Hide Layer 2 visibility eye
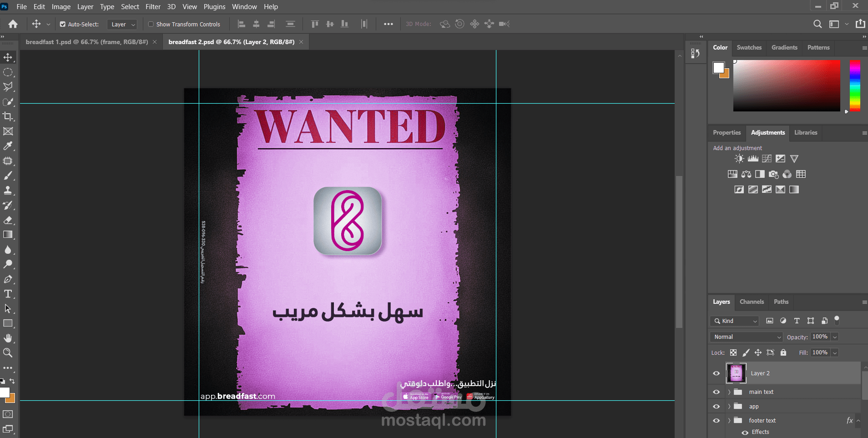 tap(717, 373)
